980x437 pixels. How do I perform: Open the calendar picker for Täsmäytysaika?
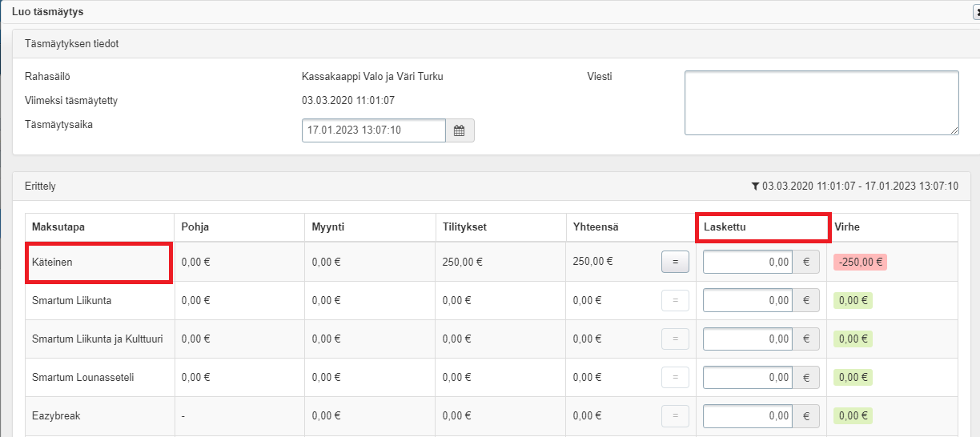[460, 130]
